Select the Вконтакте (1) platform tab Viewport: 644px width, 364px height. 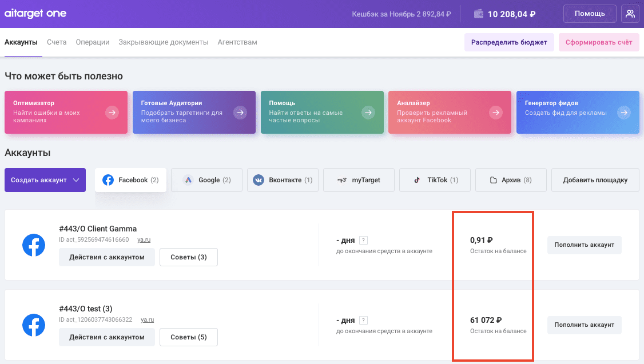[283, 180]
